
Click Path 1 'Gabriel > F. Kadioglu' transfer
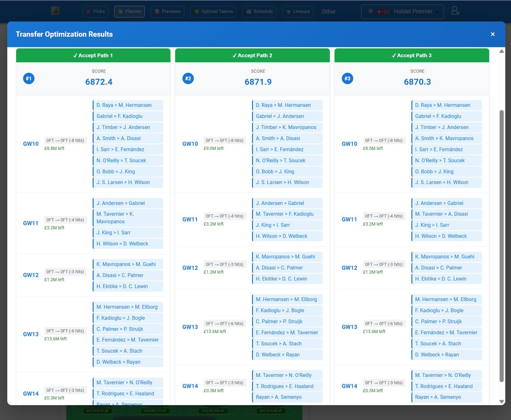pos(128,116)
